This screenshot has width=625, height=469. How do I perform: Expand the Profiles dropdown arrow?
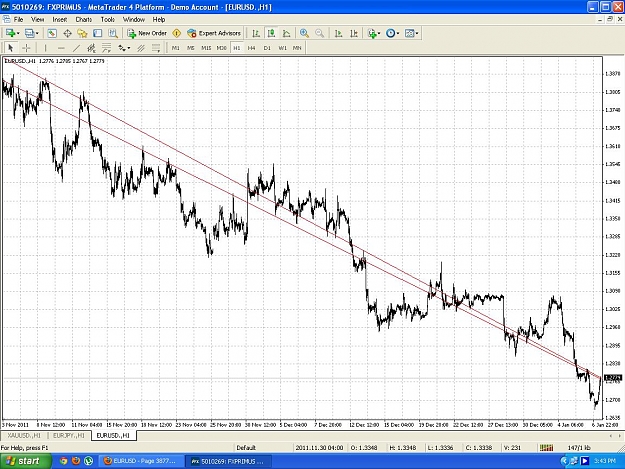[x=37, y=33]
